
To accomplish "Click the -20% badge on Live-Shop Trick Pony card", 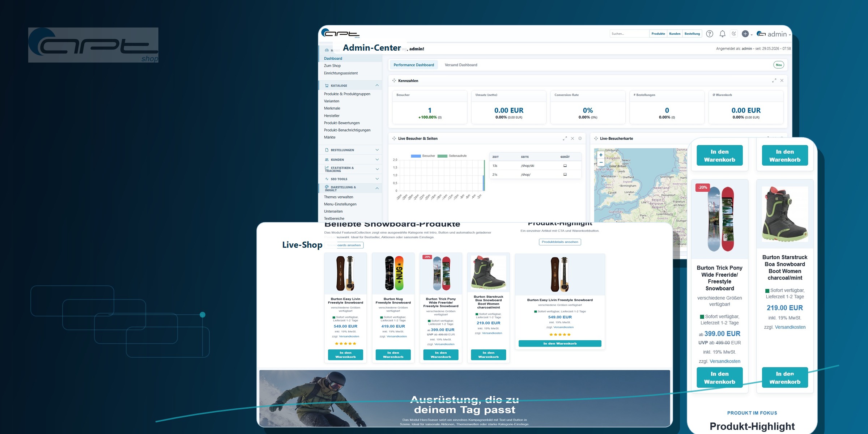I will click(x=427, y=257).
